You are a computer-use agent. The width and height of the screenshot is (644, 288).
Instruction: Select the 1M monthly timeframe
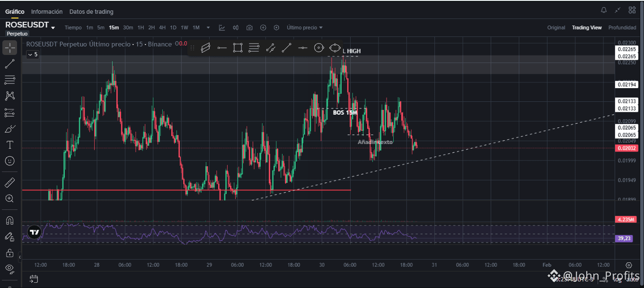[196, 27]
